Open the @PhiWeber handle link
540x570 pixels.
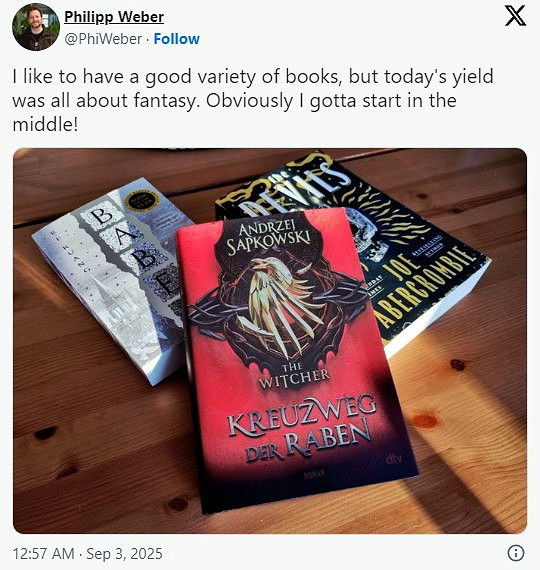point(103,39)
